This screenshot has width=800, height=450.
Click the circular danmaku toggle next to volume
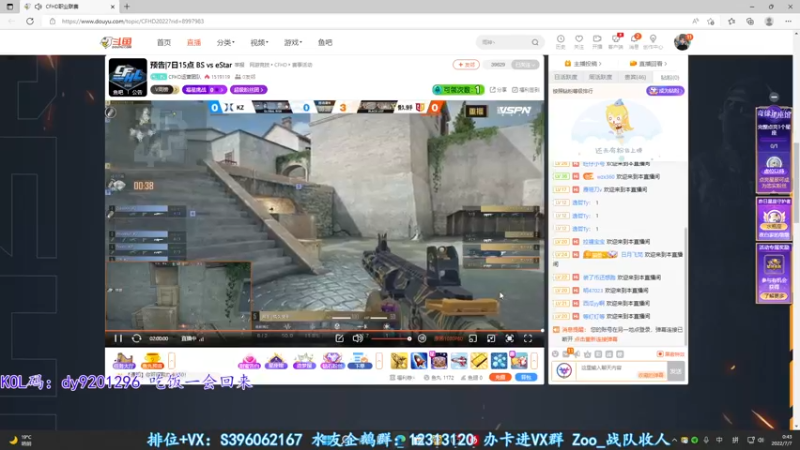pos(422,338)
